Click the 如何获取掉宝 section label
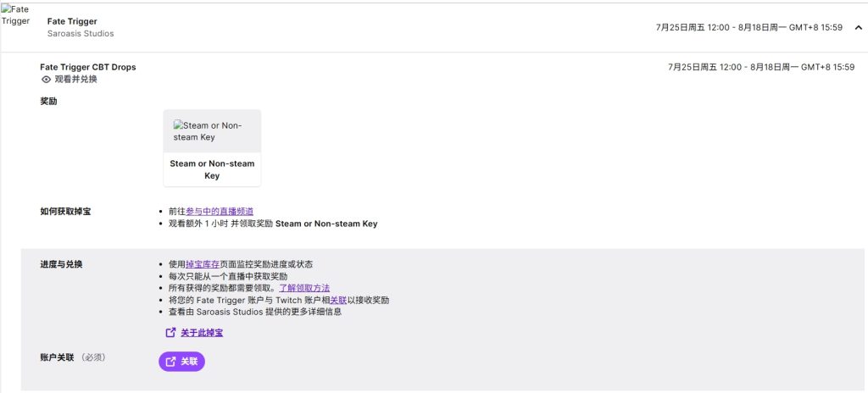Viewport: 868px width, 393px height. (x=65, y=212)
